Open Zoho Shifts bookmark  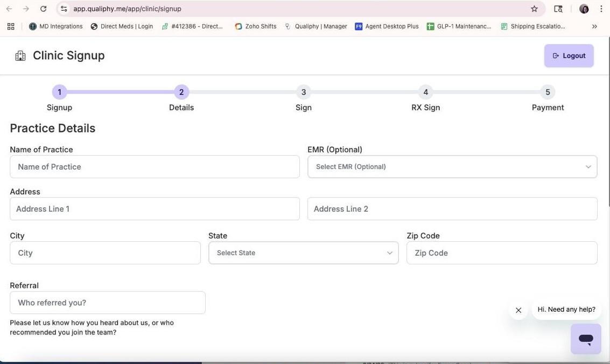256,26
